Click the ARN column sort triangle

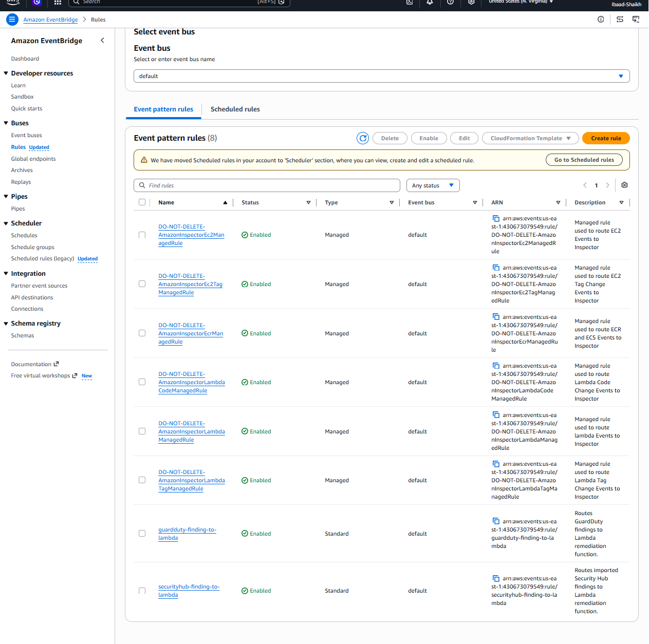[x=558, y=203]
